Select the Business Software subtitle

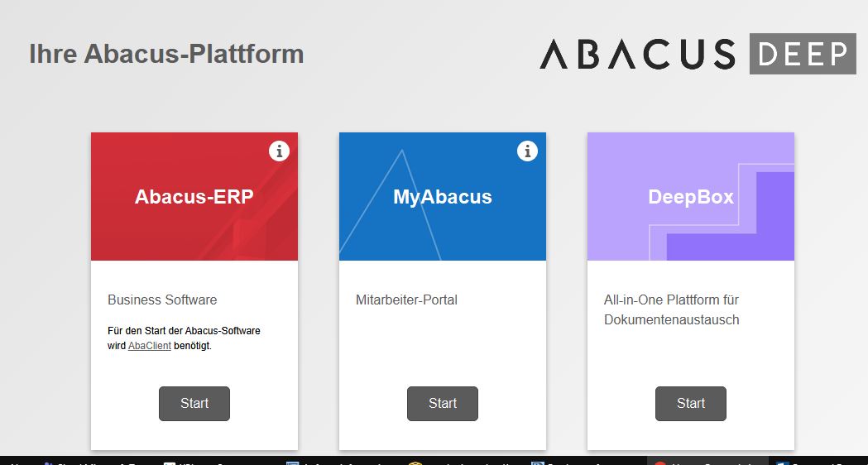pyautogui.click(x=162, y=300)
